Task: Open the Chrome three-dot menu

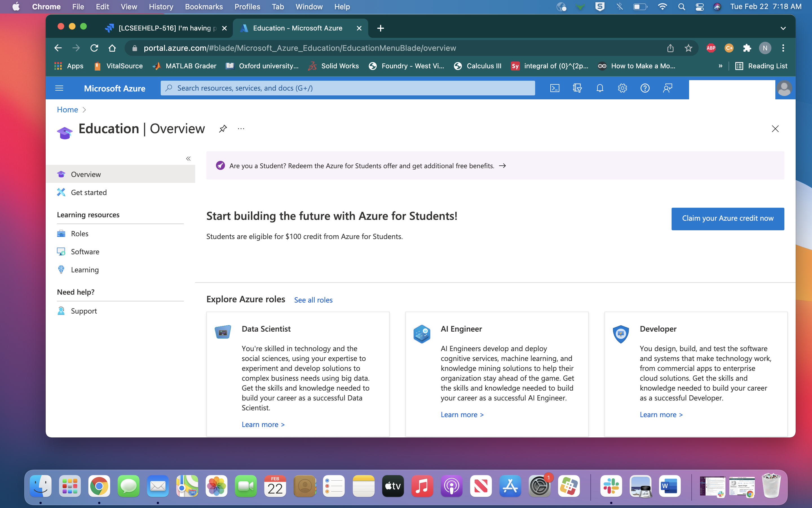Action: (783, 48)
